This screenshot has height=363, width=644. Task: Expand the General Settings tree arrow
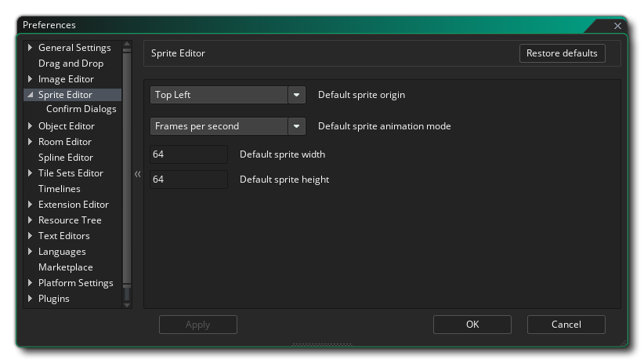click(x=31, y=48)
